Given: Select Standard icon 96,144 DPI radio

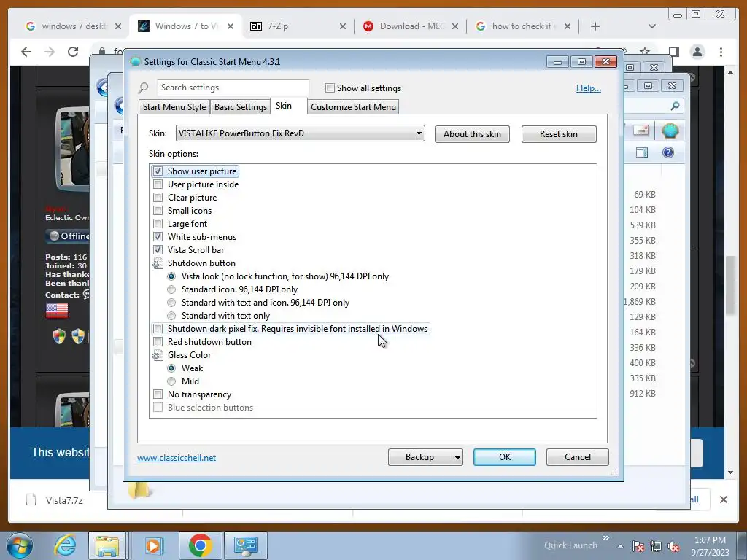Looking at the screenshot, I should coord(171,289).
